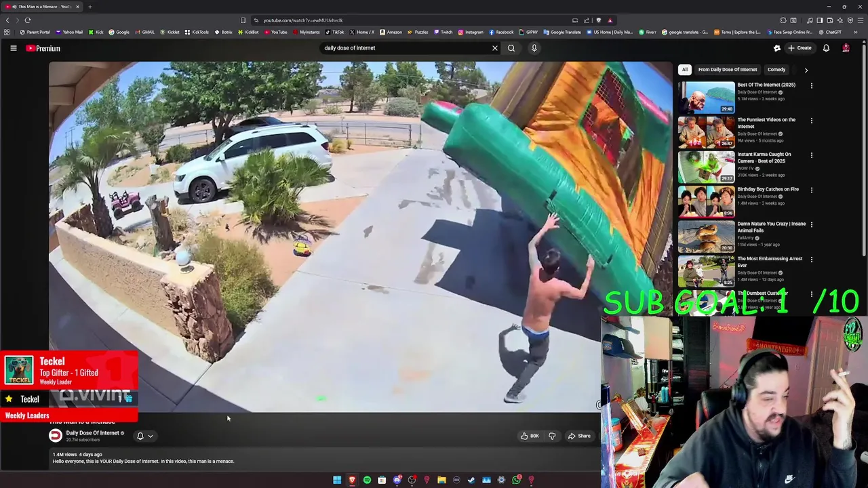Clear the search box with the X
Image resolution: width=868 pixels, height=488 pixels.
[495, 48]
